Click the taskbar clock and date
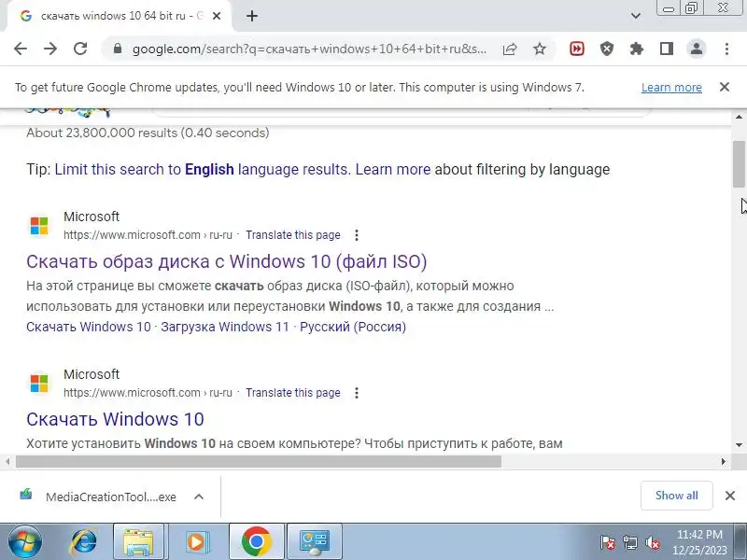The height and width of the screenshot is (560, 747). [699, 542]
